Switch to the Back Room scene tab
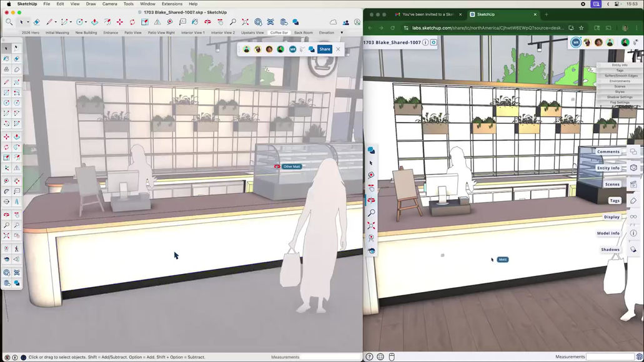644x362 pixels. [304, 32]
